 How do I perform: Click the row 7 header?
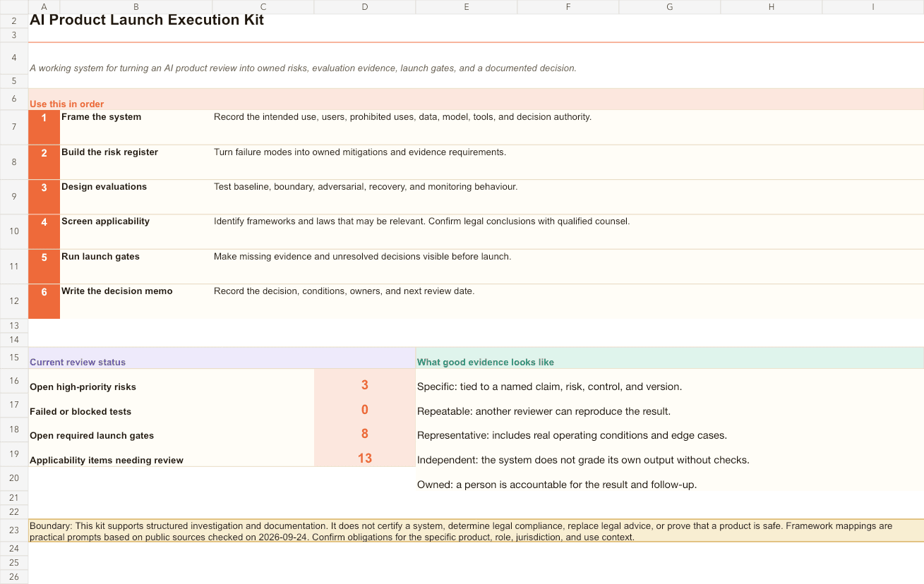pos(14,127)
